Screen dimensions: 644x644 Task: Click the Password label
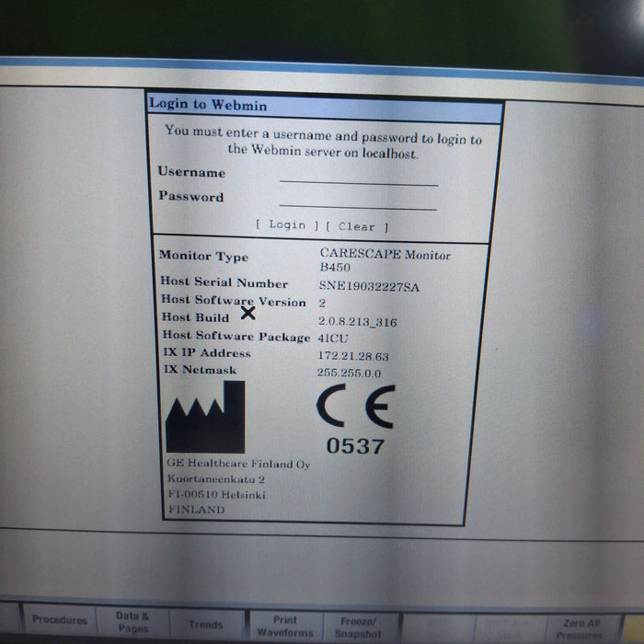pyautogui.click(x=191, y=196)
